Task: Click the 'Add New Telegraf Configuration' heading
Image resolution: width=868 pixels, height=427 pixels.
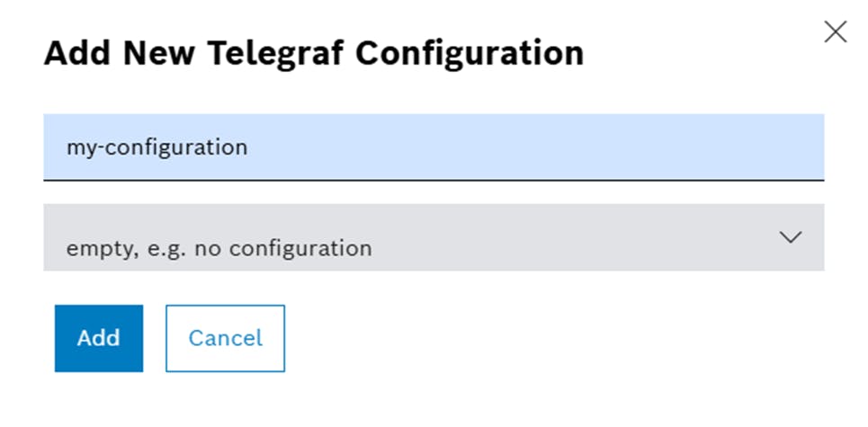Action: (314, 54)
